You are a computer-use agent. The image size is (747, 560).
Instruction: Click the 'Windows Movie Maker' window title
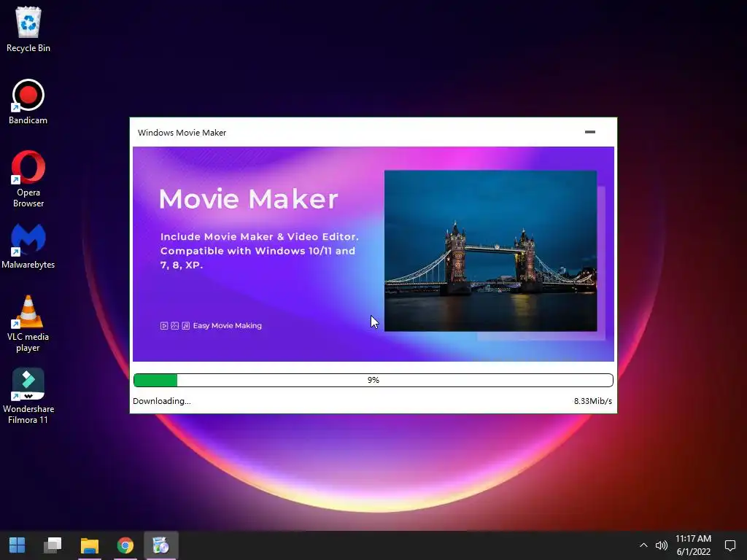coord(182,133)
